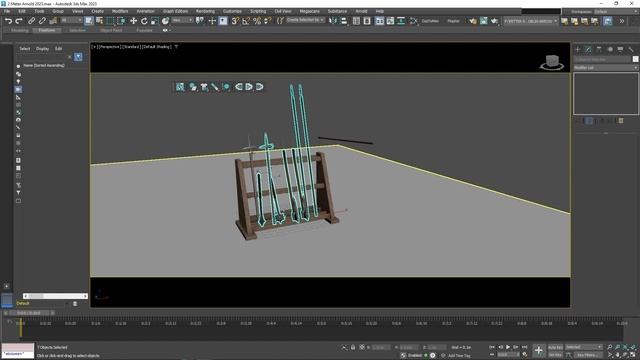The image size is (640, 360).
Task: Open the Help menu
Action: (x=380, y=11)
